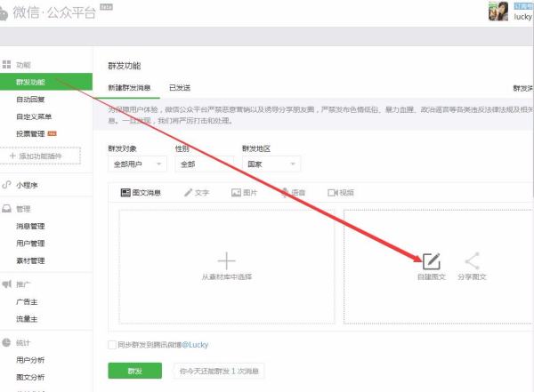Open the @Lucky Tencent Weibo link

pos(195,345)
